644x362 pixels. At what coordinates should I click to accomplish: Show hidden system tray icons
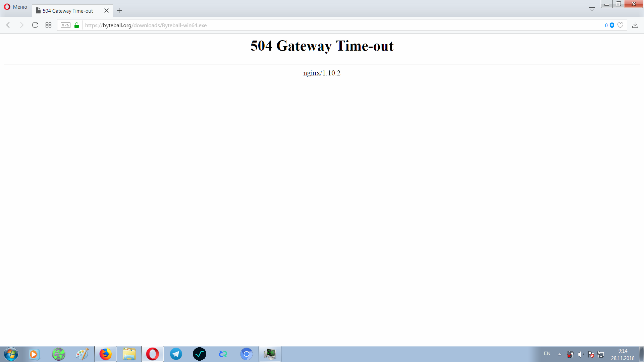coord(559,354)
